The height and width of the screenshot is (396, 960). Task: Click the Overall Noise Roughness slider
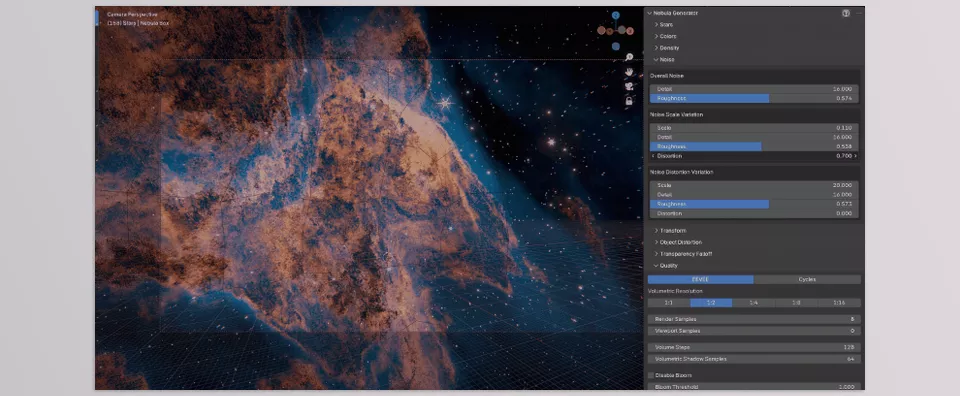coord(754,99)
